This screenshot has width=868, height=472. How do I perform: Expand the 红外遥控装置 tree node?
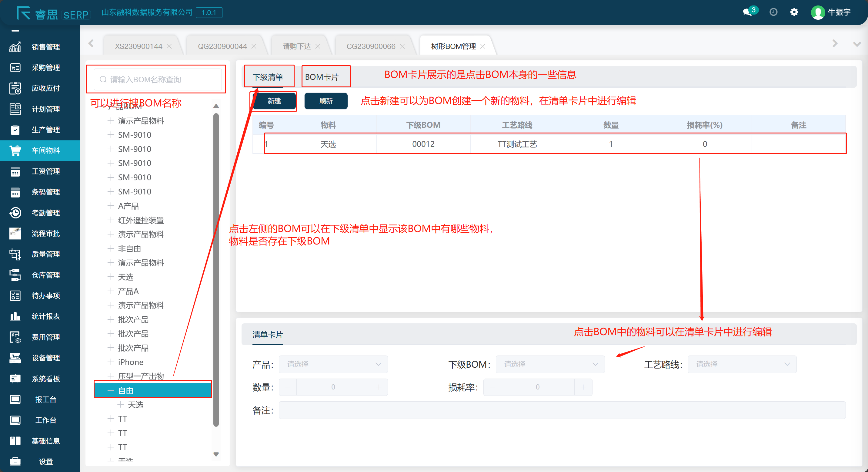[x=111, y=220]
